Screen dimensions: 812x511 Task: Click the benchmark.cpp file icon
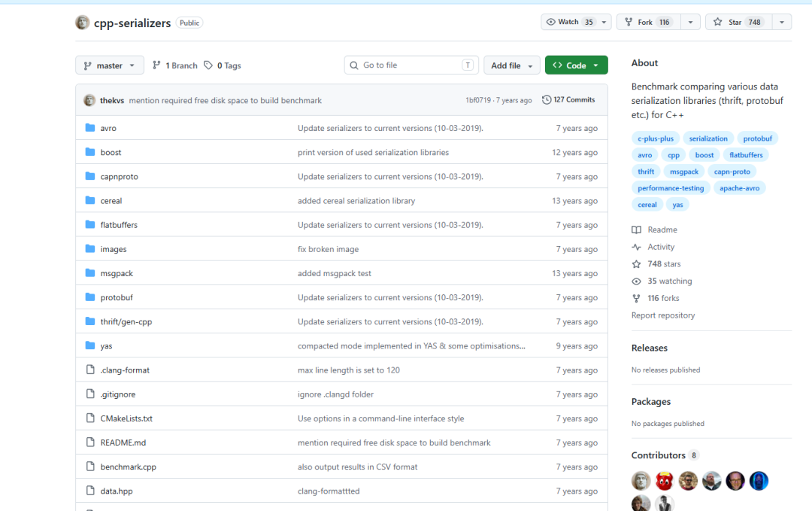tap(90, 467)
